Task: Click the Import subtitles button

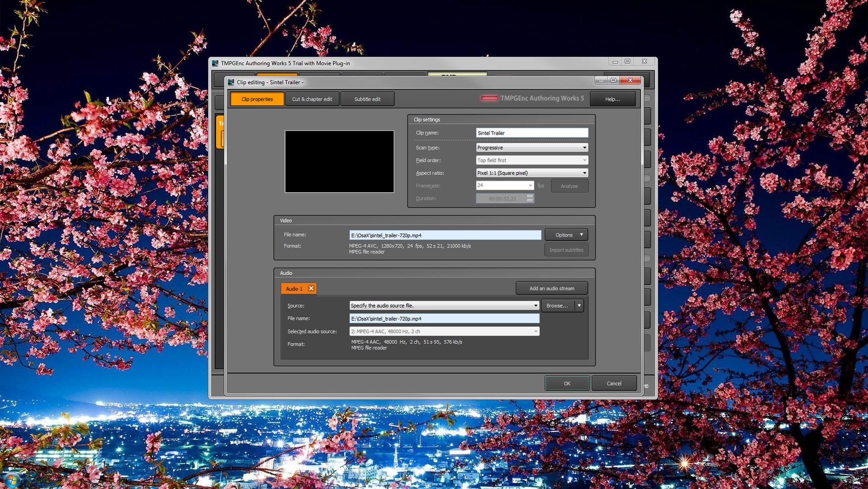Action: click(x=566, y=250)
